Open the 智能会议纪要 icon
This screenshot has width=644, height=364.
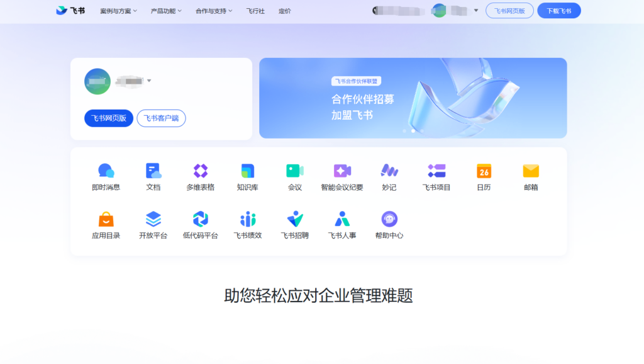coord(342,171)
